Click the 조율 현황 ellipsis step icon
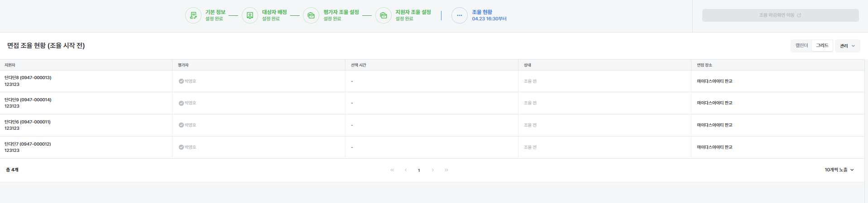This screenshot has height=203, width=868. (459, 15)
